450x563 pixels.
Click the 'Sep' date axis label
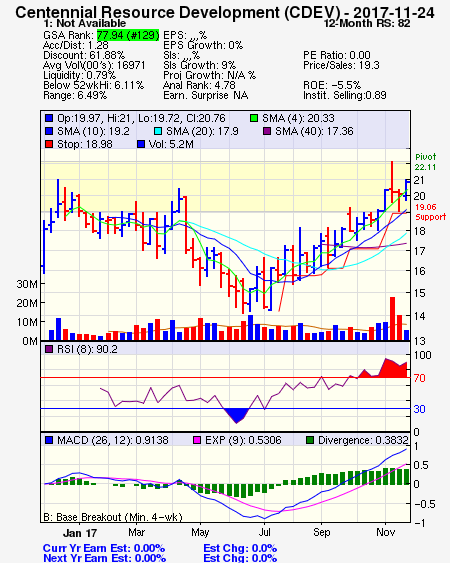point(321,532)
